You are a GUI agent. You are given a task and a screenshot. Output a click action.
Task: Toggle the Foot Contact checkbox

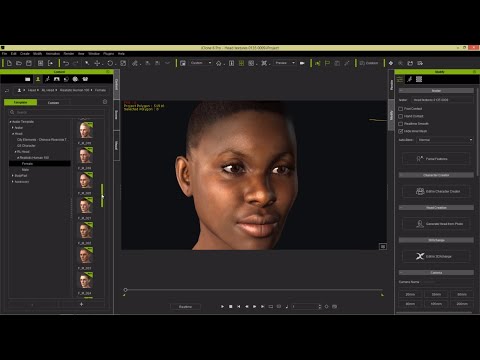pyautogui.click(x=401, y=109)
